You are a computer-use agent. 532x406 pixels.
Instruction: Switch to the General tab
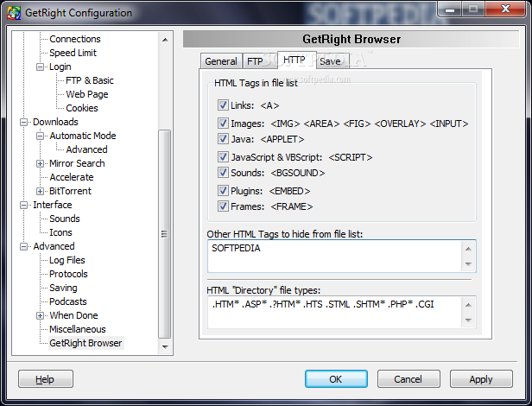pyautogui.click(x=221, y=61)
